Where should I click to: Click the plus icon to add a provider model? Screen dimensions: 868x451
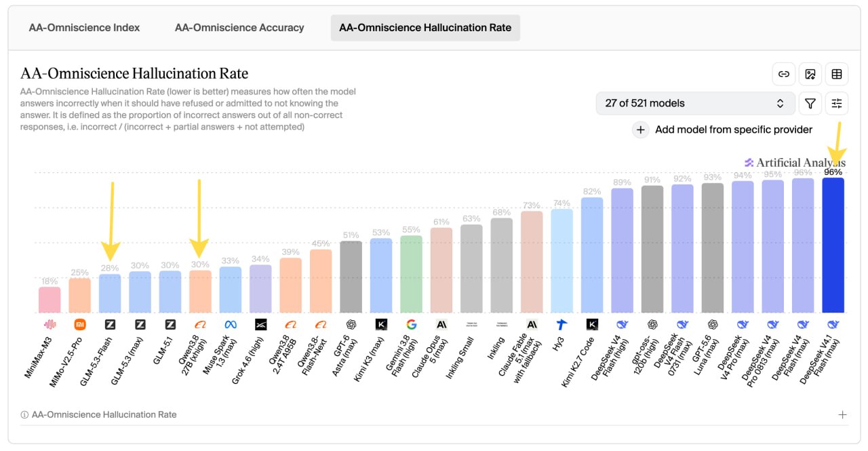[641, 130]
